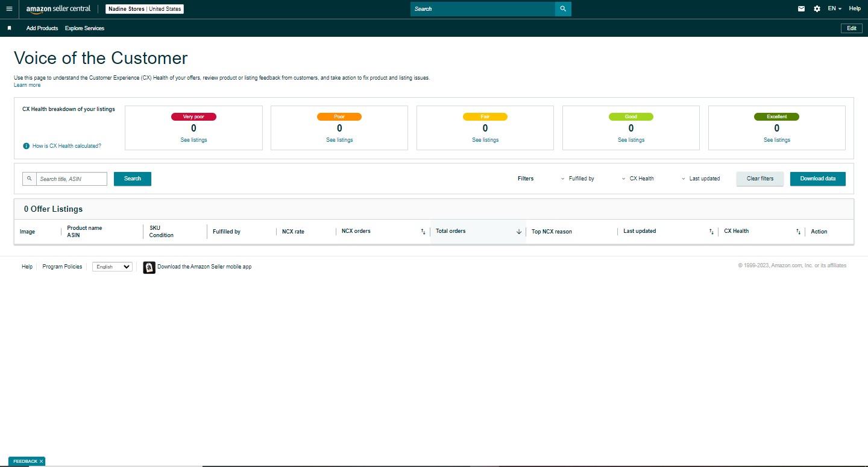See listings under Fair

pos(485,140)
